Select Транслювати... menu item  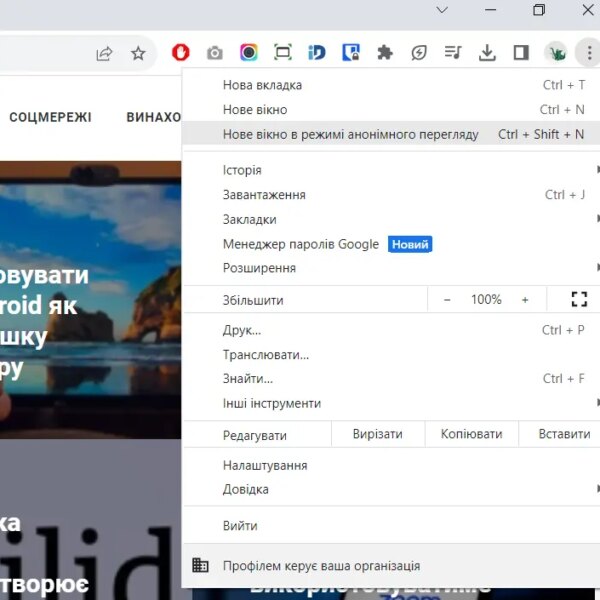[x=391, y=355]
